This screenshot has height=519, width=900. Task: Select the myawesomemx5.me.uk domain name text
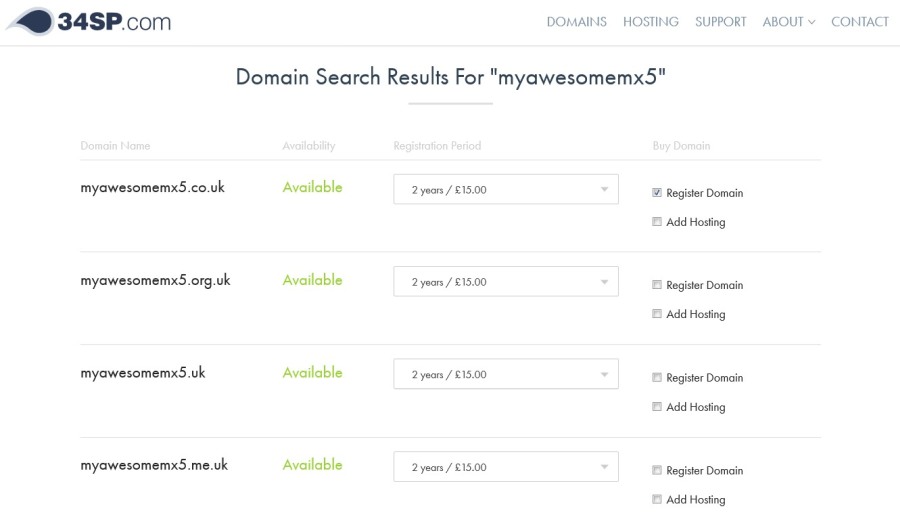pyautogui.click(x=154, y=465)
